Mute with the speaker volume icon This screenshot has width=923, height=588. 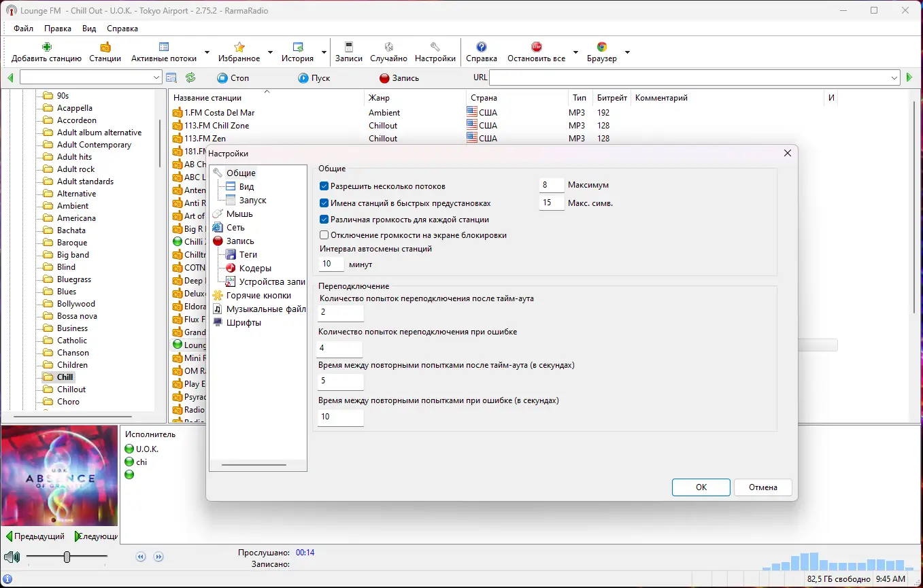(x=12, y=557)
